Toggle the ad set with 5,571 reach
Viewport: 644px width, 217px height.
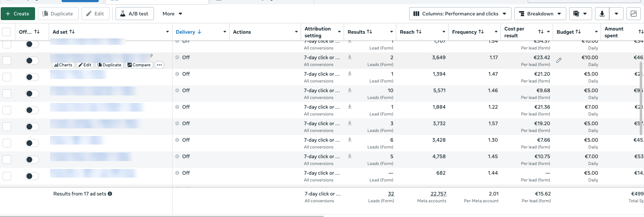click(x=32, y=94)
